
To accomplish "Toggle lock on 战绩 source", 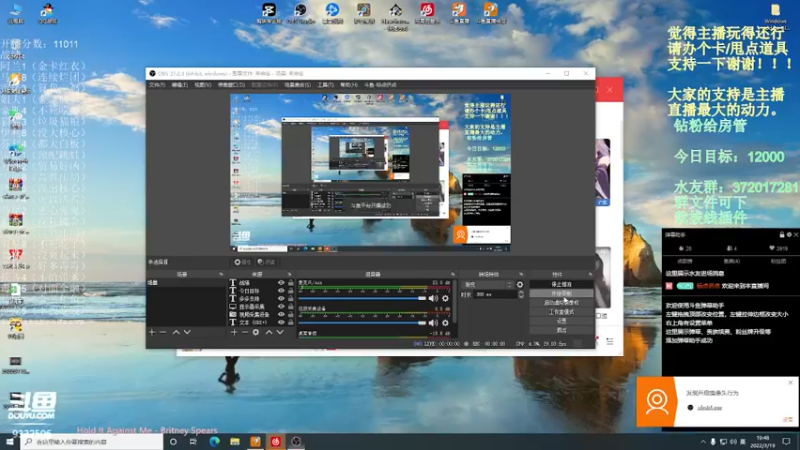I will pos(290,282).
